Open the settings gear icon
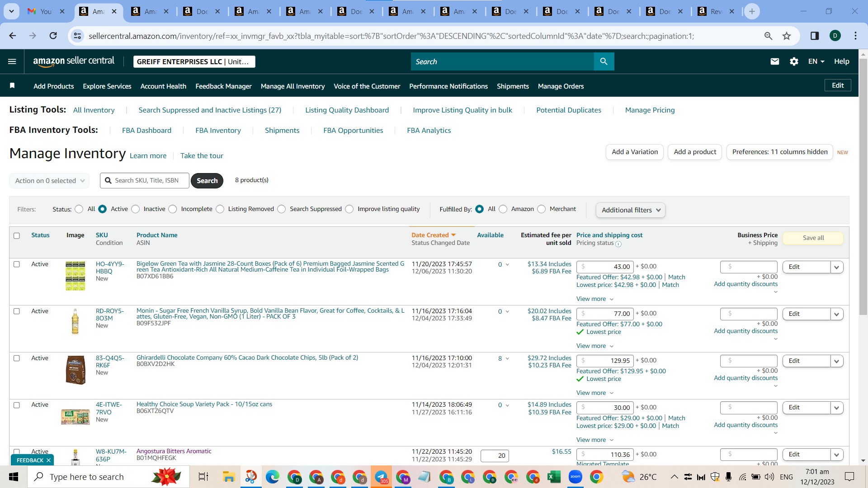The image size is (868, 488). point(794,61)
